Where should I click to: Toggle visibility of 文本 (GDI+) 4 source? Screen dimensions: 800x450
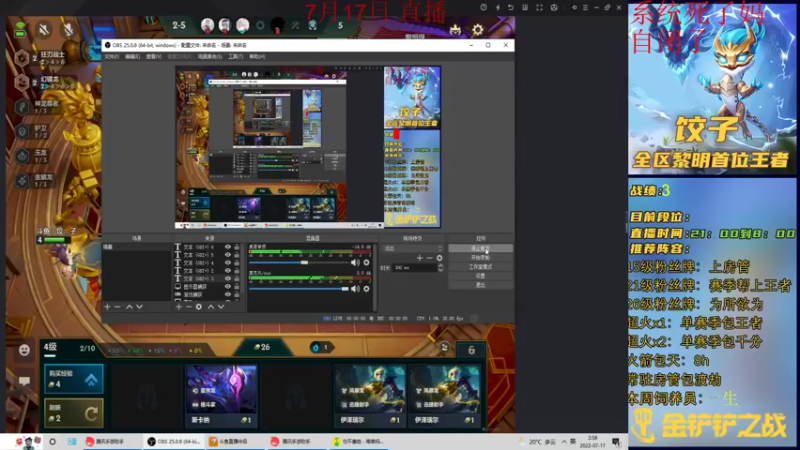(228, 263)
